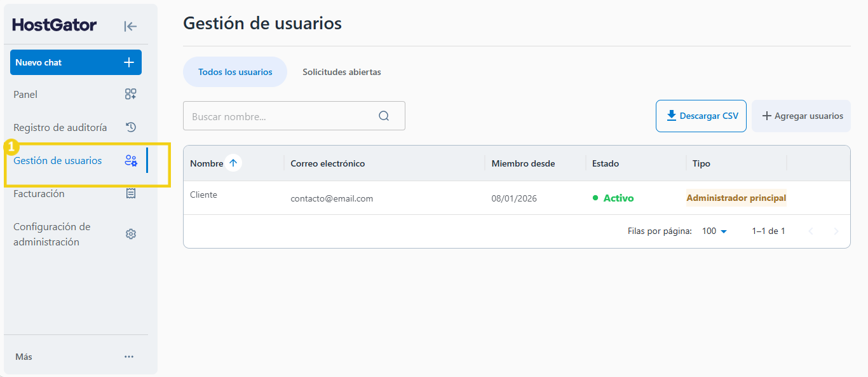Click the Miembro desde column header

[x=523, y=163]
